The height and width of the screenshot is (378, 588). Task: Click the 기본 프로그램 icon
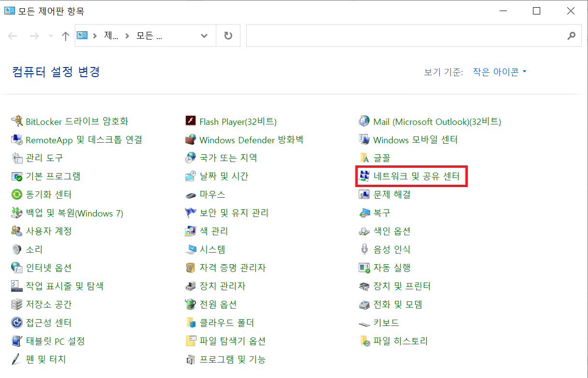pyautogui.click(x=17, y=176)
